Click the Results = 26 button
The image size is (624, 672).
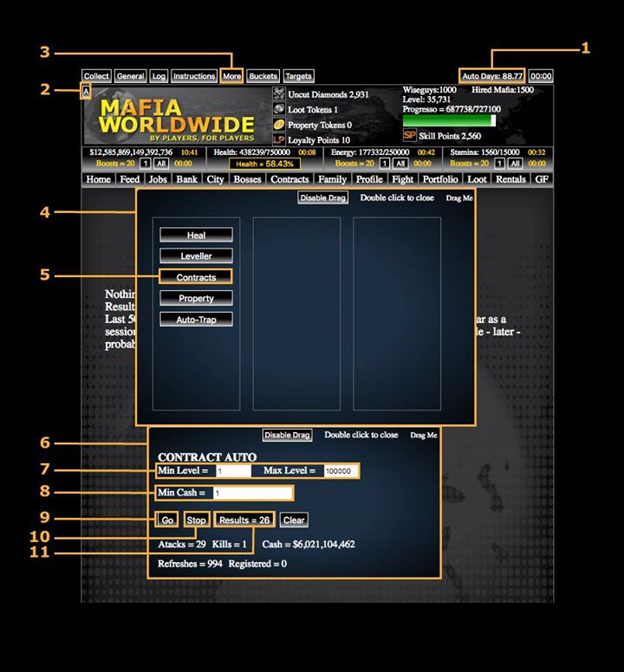point(244,520)
